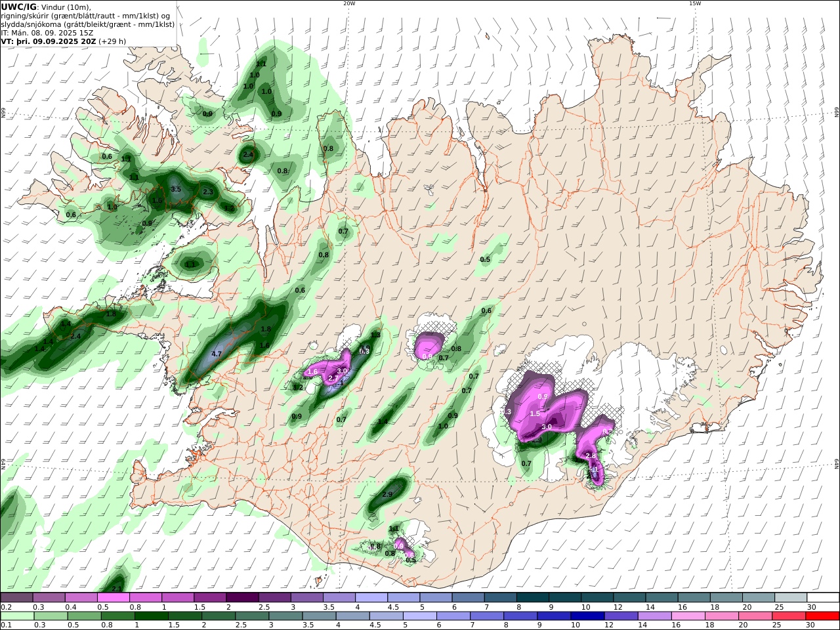Click the white snow legend swatch labeled 30
Screen dimensions: 840x630
click(x=824, y=597)
